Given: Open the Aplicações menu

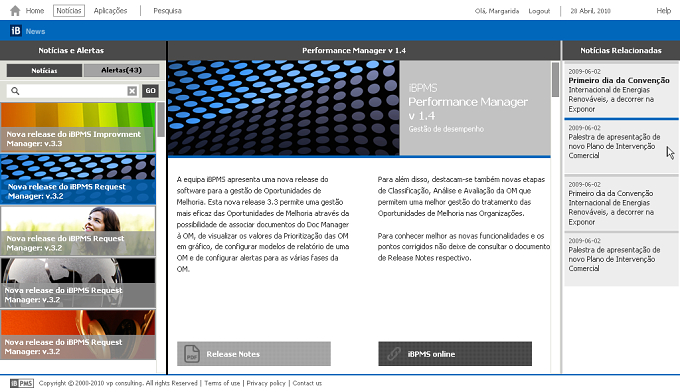Looking at the screenshot, I should [110, 10].
